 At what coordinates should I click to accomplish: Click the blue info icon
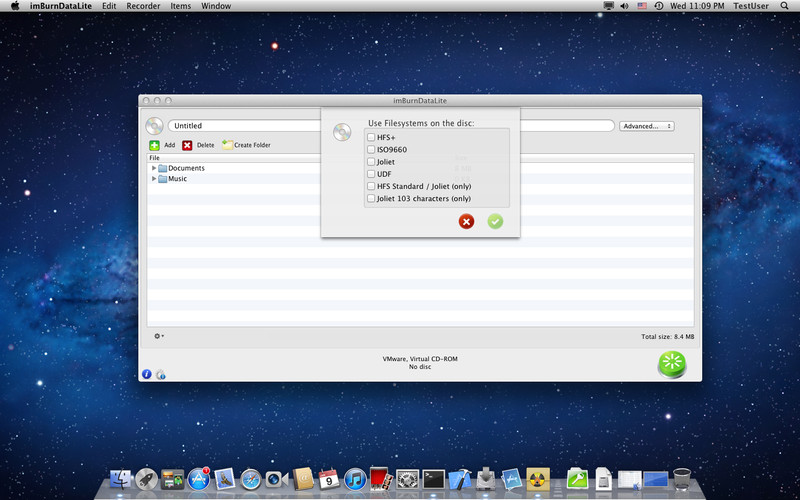(146, 374)
